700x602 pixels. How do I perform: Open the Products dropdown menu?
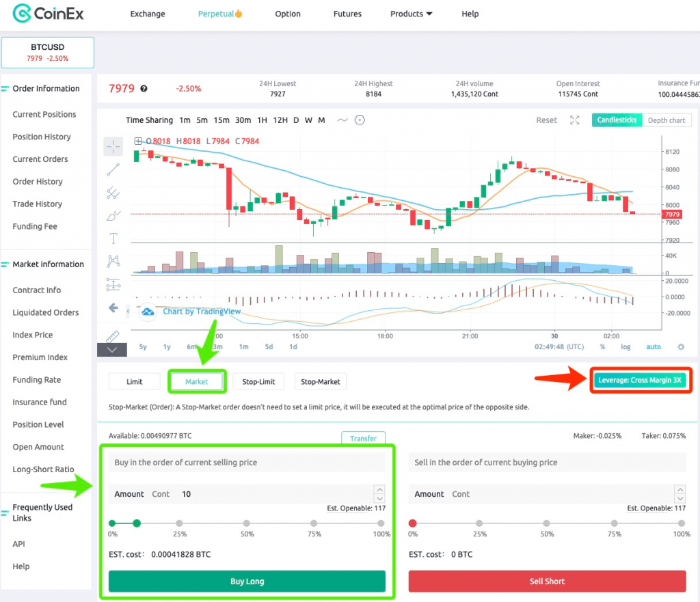(411, 14)
